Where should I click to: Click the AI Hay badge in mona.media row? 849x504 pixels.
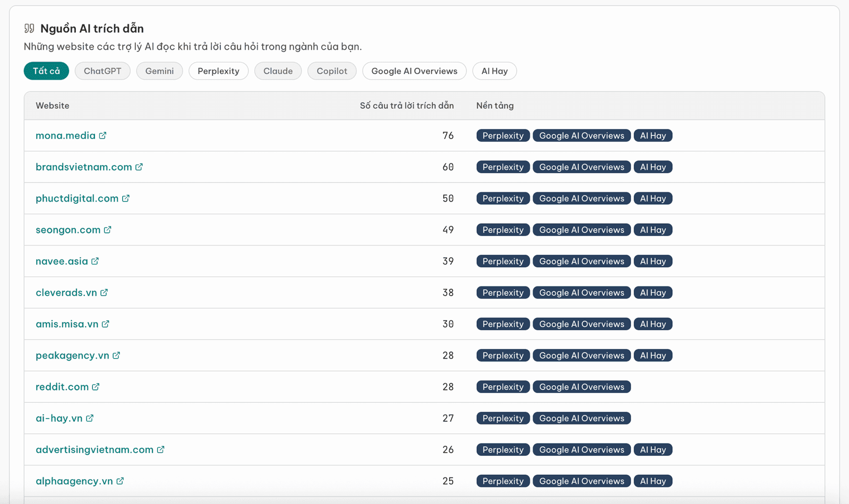pyautogui.click(x=653, y=135)
